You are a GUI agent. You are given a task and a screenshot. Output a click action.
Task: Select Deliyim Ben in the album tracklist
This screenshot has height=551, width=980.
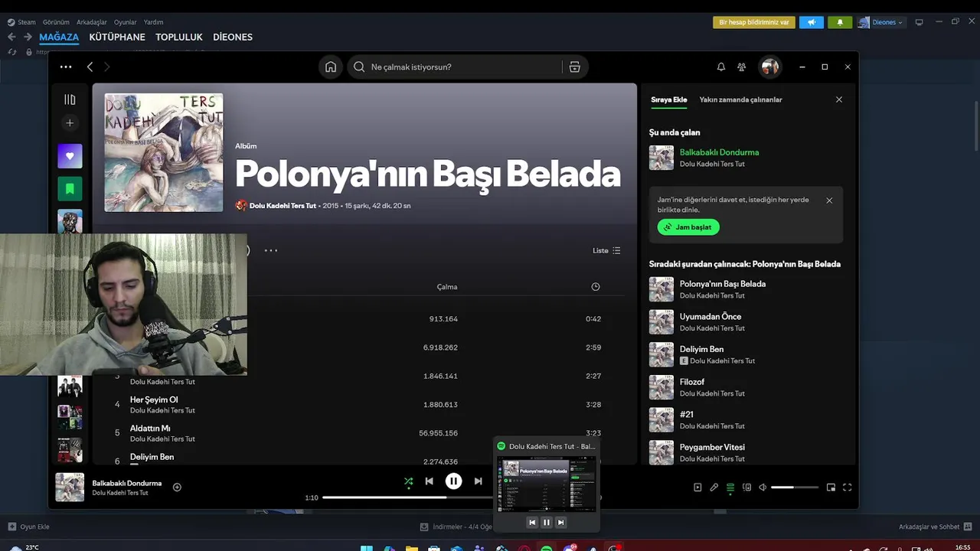(152, 457)
